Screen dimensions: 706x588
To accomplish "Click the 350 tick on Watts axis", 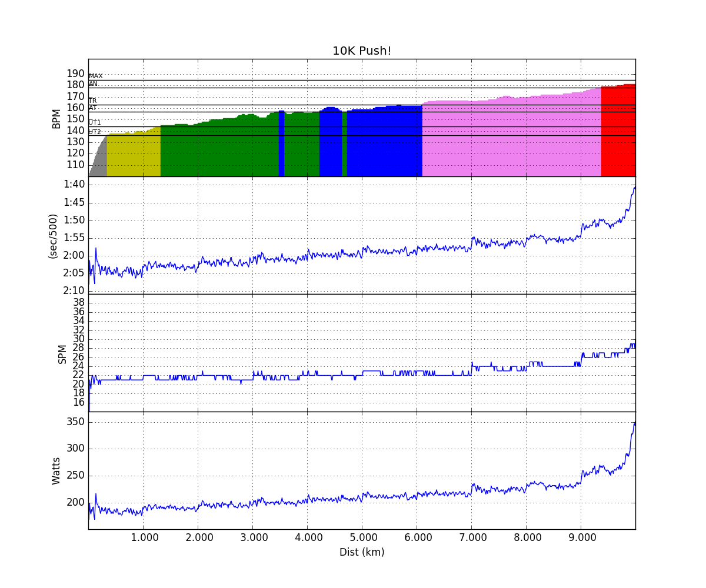I will pos(74,422).
